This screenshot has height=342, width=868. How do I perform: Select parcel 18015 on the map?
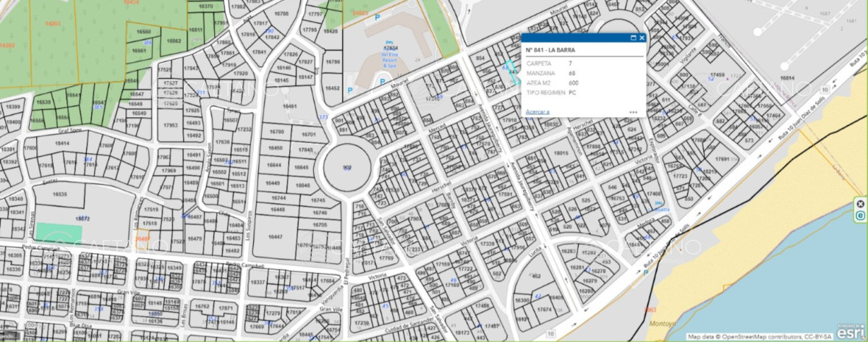tap(561, 153)
